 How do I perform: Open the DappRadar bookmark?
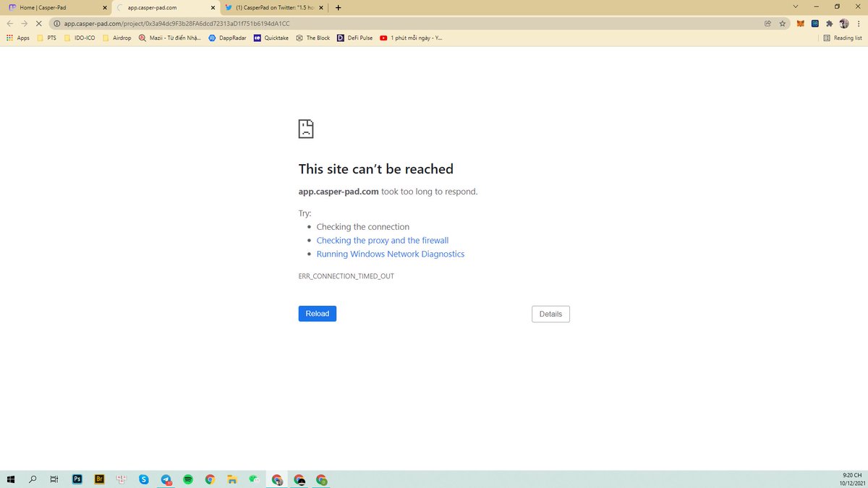[227, 38]
